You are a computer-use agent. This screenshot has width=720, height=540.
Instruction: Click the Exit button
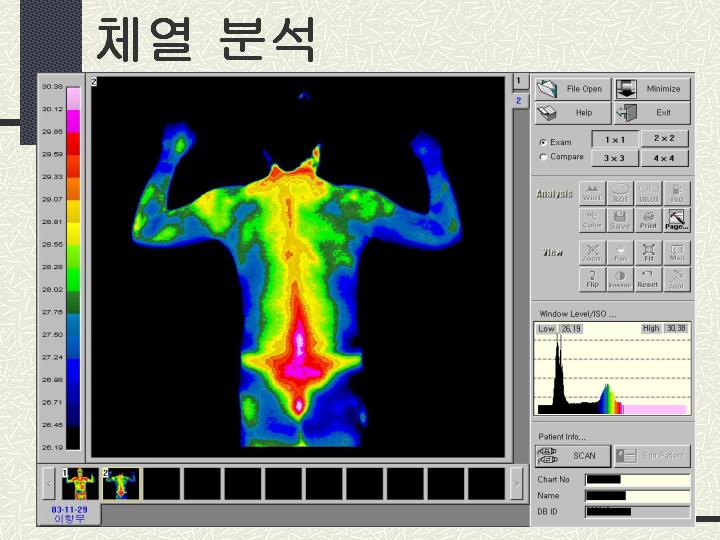pos(652,113)
